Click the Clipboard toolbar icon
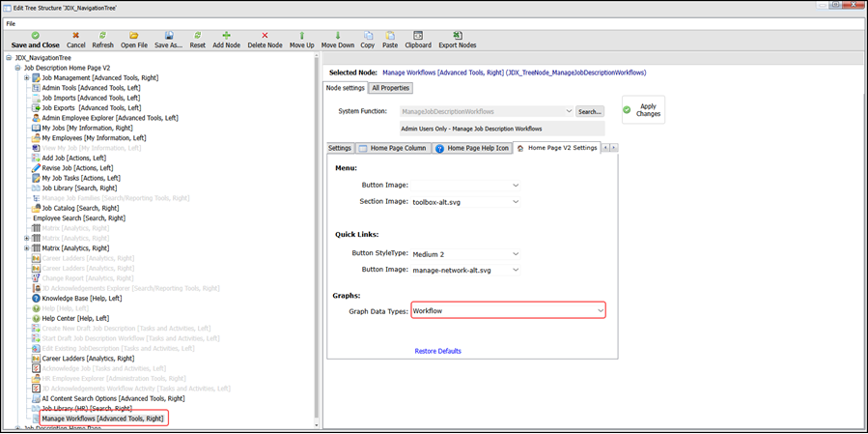868x434 pixels. click(418, 35)
